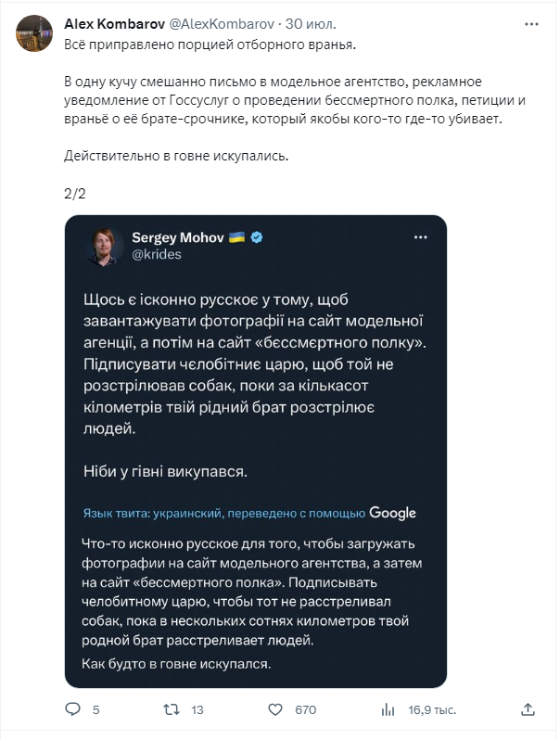The width and height of the screenshot is (560, 740).
Task: Click Sergey Mohov's blue verified badge
Action: click(257, 237)
